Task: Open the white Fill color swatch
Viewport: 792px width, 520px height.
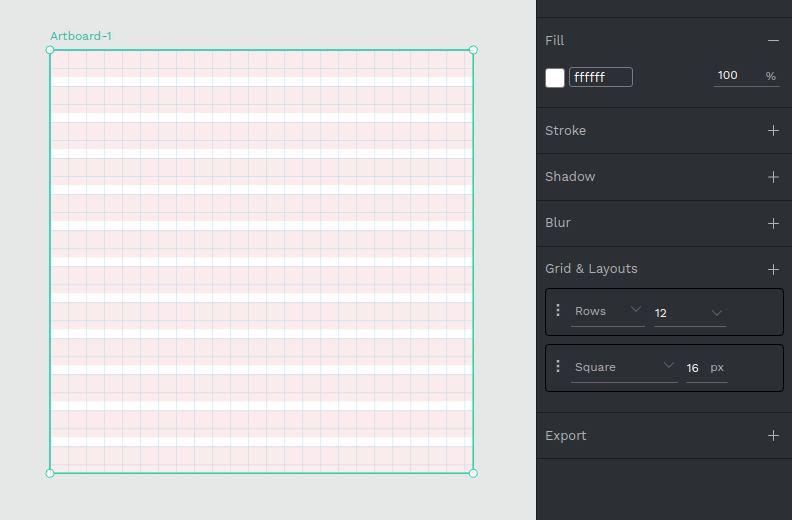Action: tap(555, 77)
